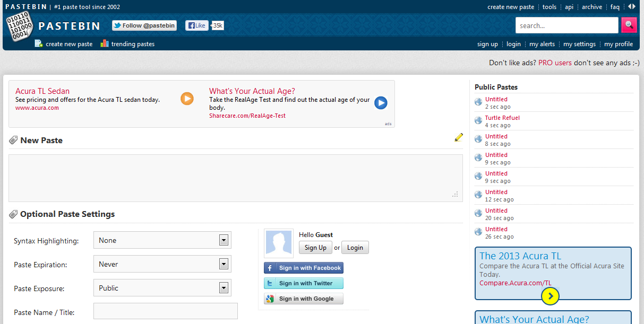Click the create new paste page icon

[39, 43]
